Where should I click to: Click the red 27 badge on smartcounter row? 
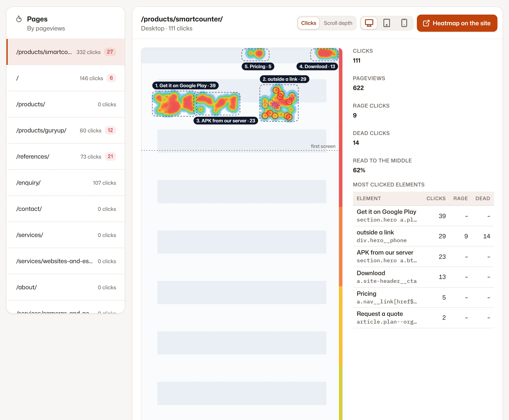(110, 52)
